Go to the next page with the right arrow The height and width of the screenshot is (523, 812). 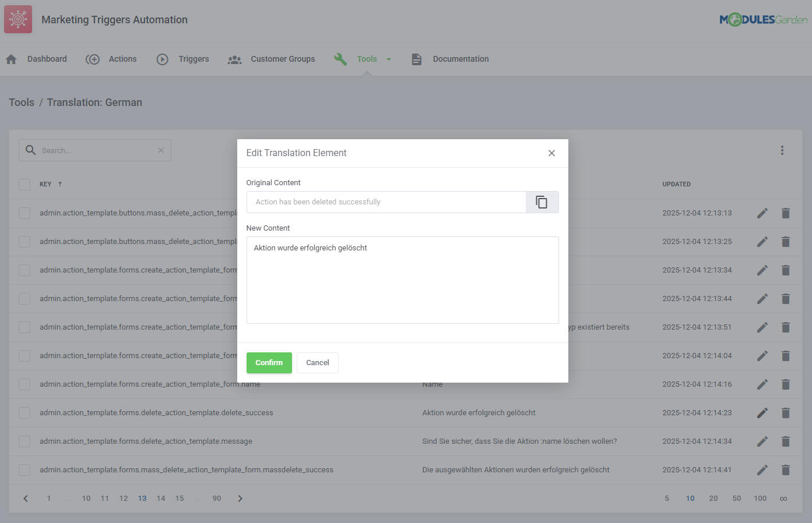240,498
